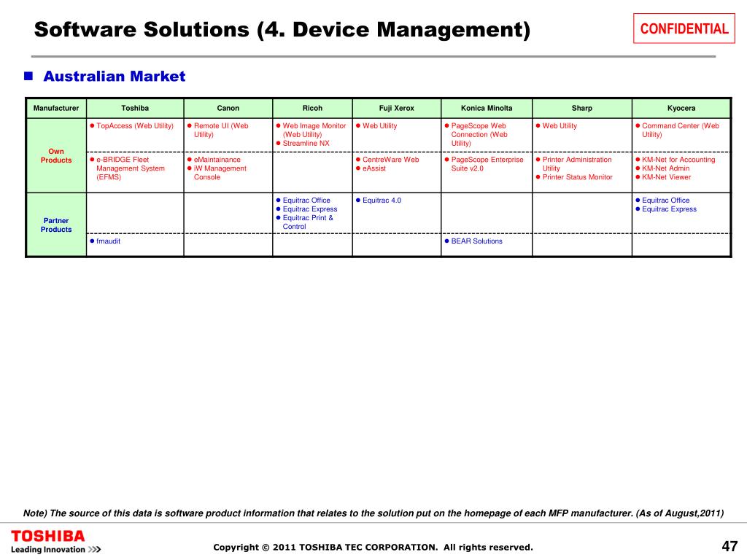
Task: Select the Kyocera column header
Action: (x=681, y=108)
